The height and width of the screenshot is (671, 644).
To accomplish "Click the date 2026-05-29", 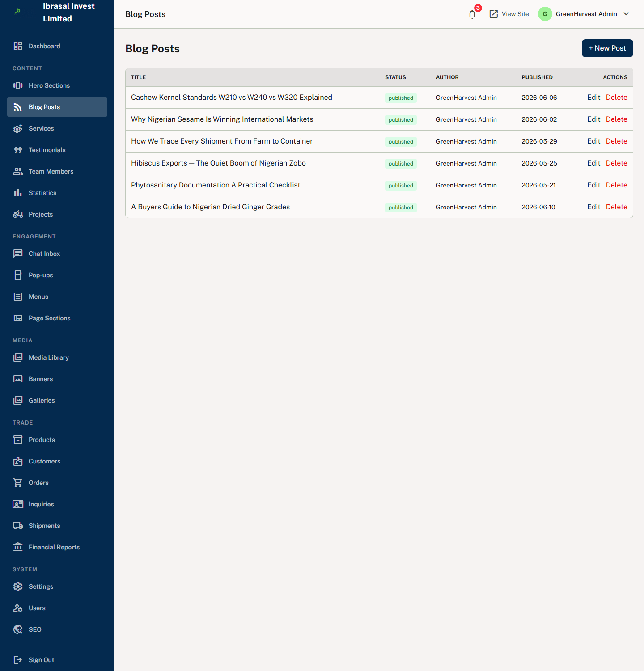I will pyautogui.click(x=539, y=141).
